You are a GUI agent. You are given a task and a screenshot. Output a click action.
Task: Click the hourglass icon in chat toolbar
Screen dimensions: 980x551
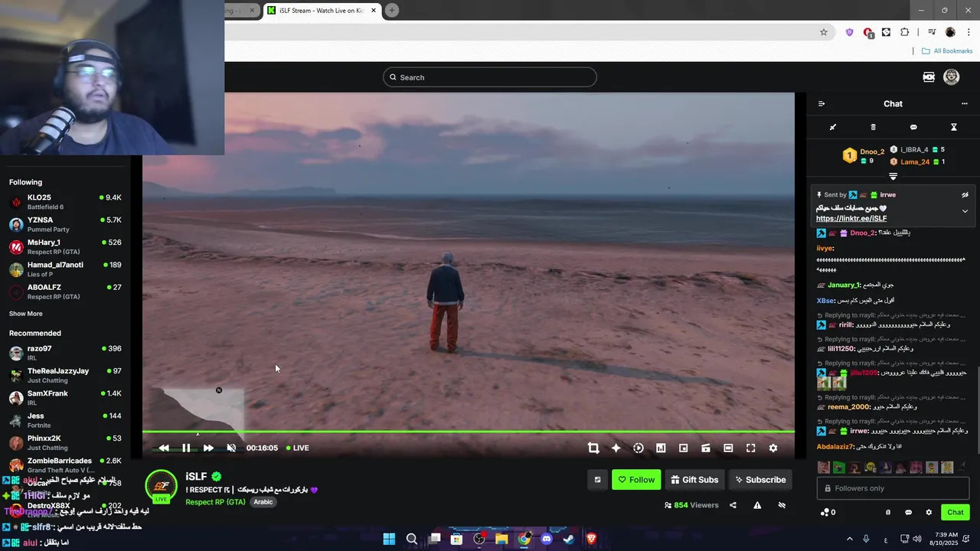click(954, 127)
